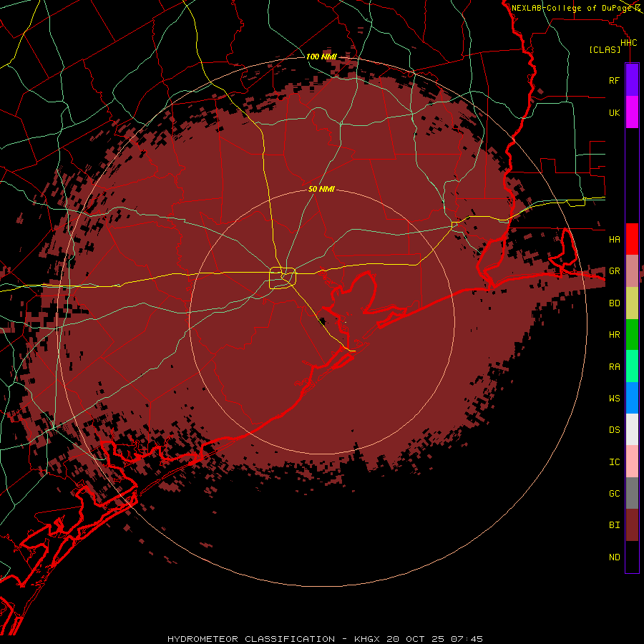
Task: Click the HA red legend swatch
Action: point(632,239)
